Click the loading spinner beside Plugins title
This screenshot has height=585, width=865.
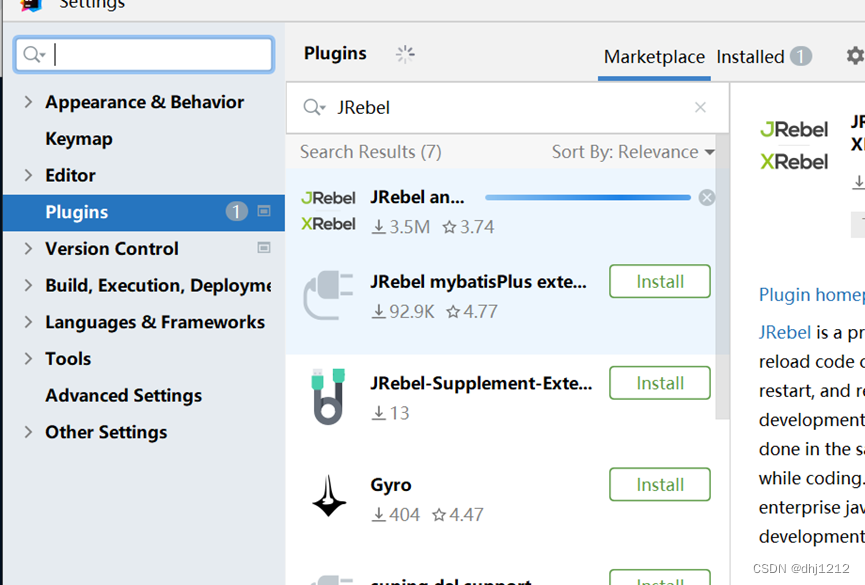[405, 54]
